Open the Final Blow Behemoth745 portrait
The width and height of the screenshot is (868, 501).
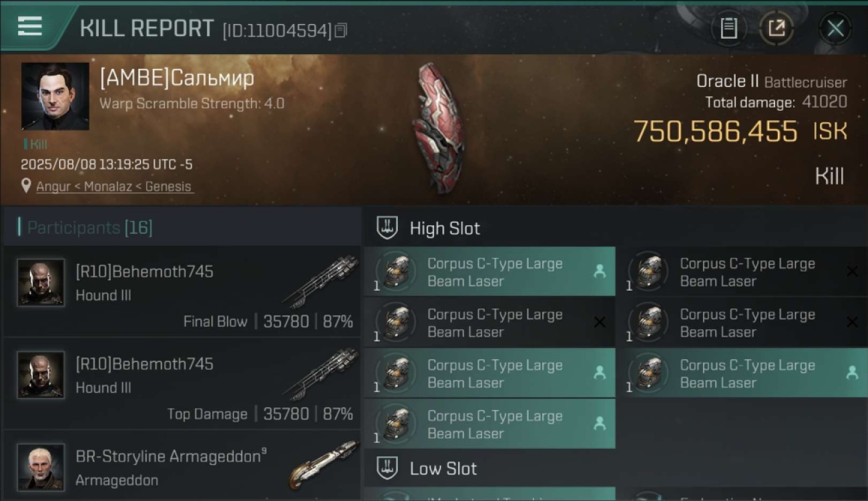[41, 283]
